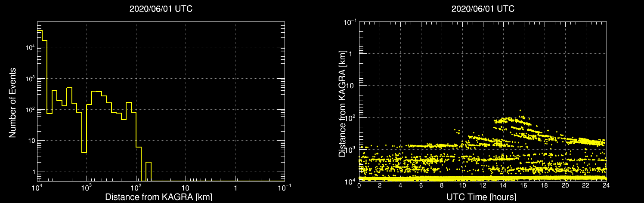
Task: Click the 16 tick on UTC Time axis
Action: (x=524, y=186)
